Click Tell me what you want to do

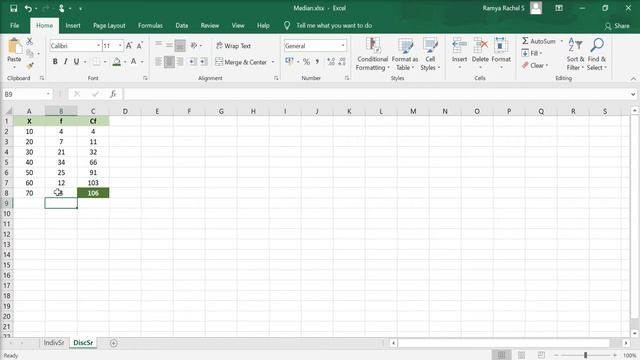coord(334,25)
